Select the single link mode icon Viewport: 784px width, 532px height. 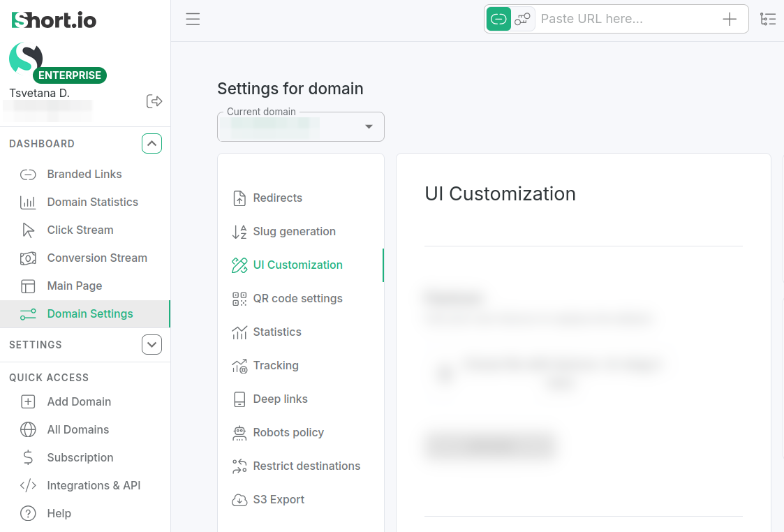(498, 20)
